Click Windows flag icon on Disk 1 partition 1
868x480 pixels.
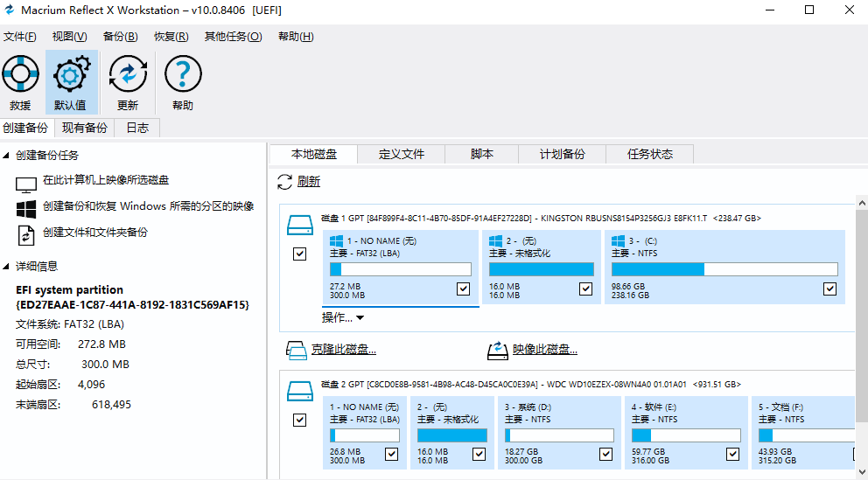(337, 241)
